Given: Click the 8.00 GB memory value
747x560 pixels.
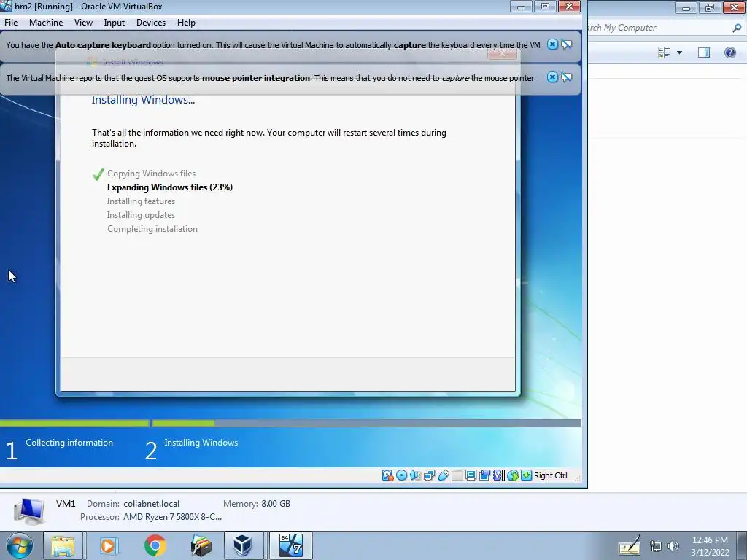Looking at the screenshot, I should (275, 503).
